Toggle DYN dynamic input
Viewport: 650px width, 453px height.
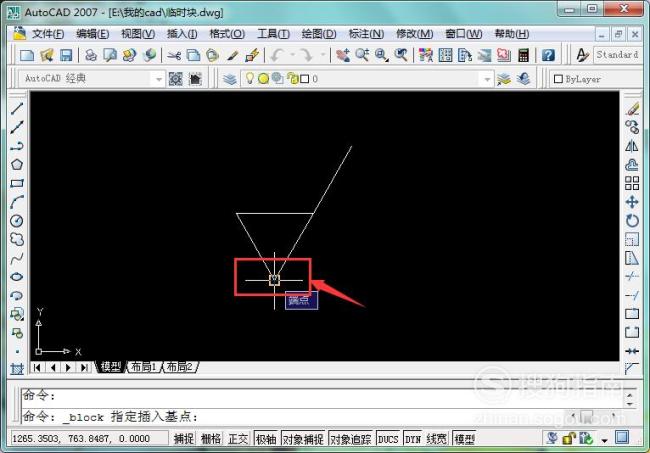pos(412,438)
